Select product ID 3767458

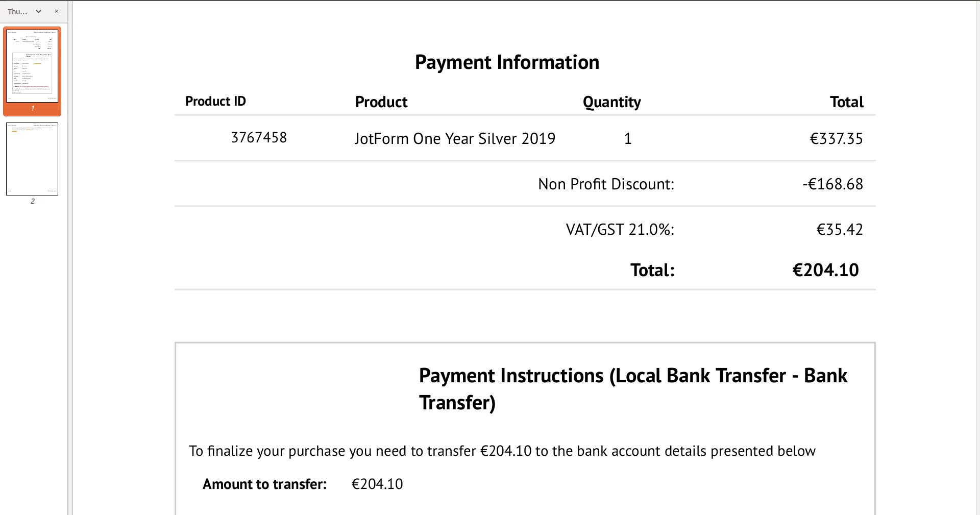259,137
